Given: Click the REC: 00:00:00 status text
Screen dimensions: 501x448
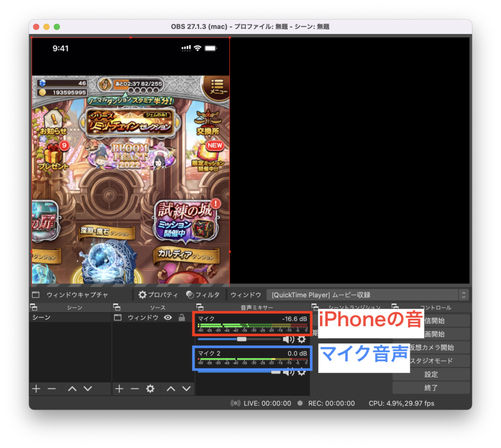Looking at the screenshot, I should [x=331, y=403].
